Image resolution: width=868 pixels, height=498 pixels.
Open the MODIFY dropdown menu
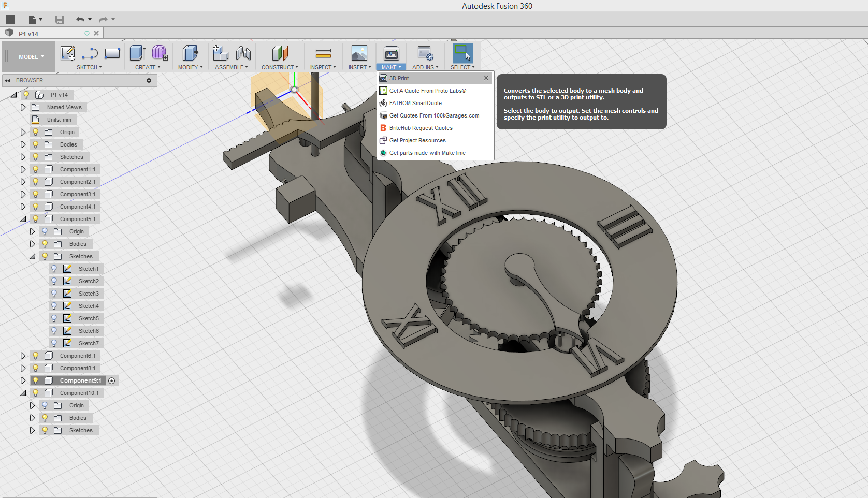point(190,67)
